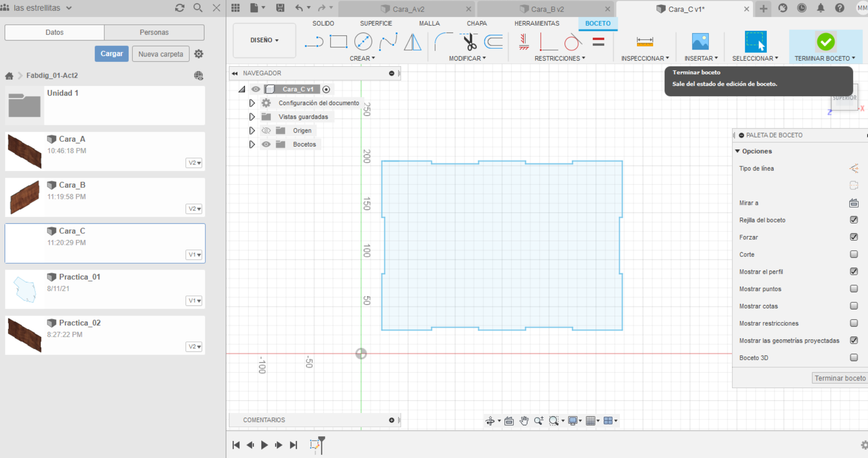Viewport: 868px width, 458px height.
Task: Collapse the Opciones section
Action: [738, 151]
